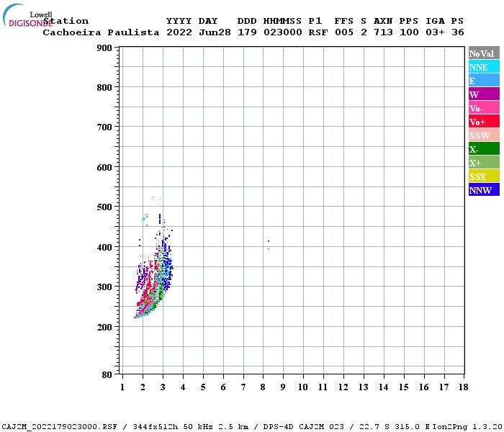The width and height of the screenshot is (504, 432).
Task: Select the SSW legend swatch
Action: pyautogui.click(x=484, y=135)
